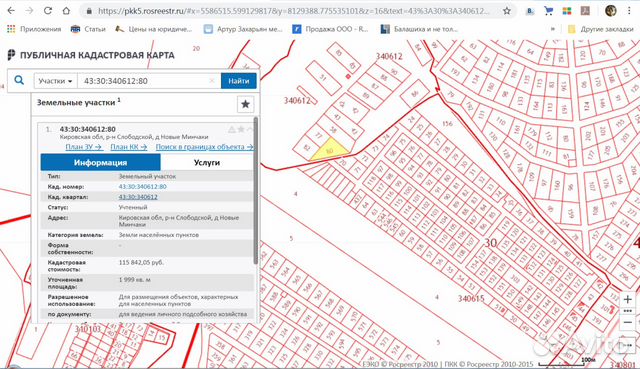Zoom in on the map
The height and width of the screenshot is (369, 640).
pyautogui.click(x=628, y=299)
